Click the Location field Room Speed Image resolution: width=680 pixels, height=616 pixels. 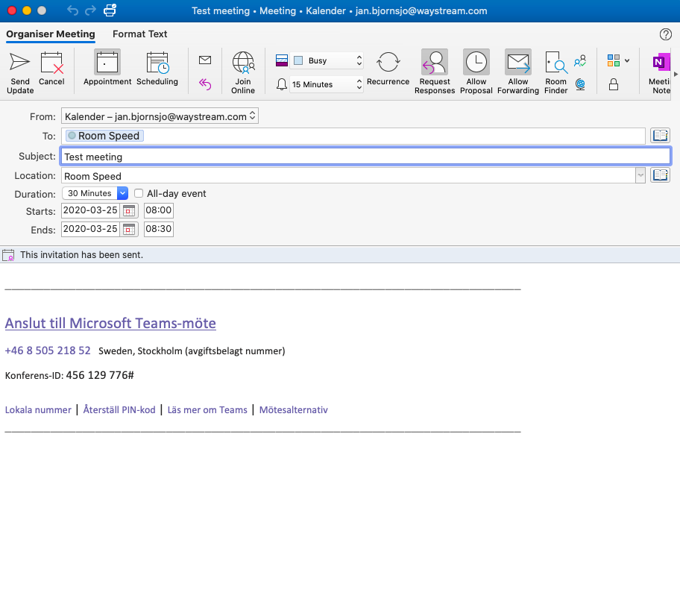348,176
